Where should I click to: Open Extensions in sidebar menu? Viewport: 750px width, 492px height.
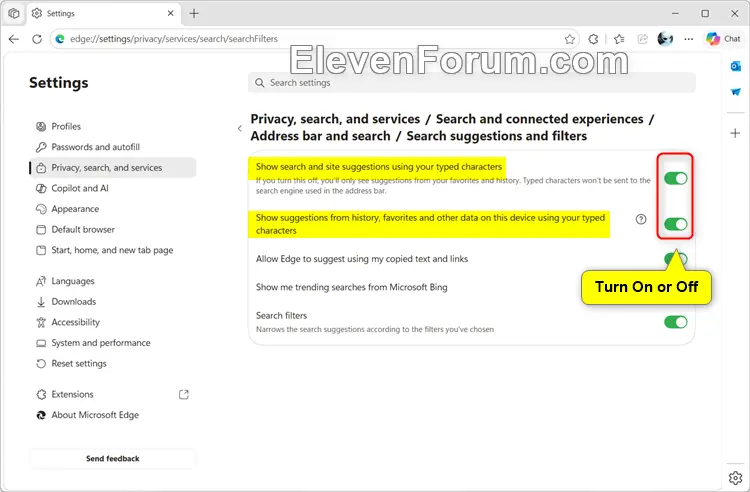(x=113, y=394)
